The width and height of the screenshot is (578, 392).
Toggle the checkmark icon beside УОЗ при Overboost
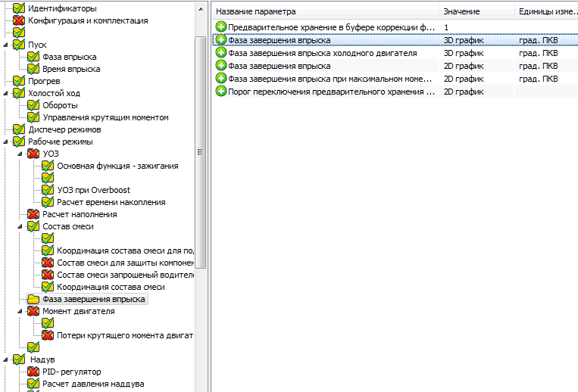click(x=48, y=190)
